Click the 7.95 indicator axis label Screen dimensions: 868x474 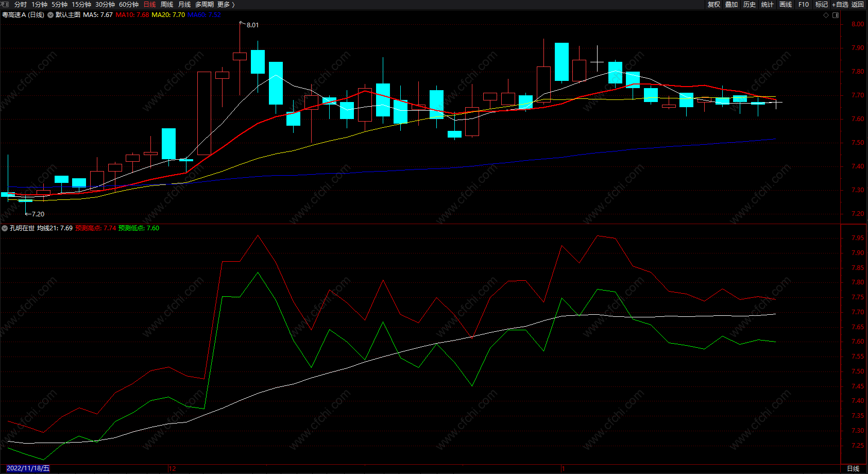point(858,238)
